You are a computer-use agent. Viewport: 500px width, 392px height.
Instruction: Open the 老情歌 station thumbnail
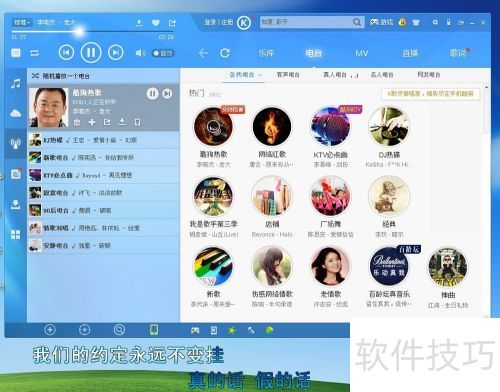point(330,266)
